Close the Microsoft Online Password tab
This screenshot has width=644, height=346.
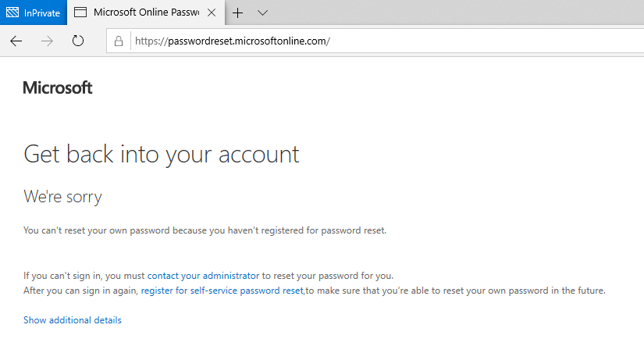tap(212, 12)
